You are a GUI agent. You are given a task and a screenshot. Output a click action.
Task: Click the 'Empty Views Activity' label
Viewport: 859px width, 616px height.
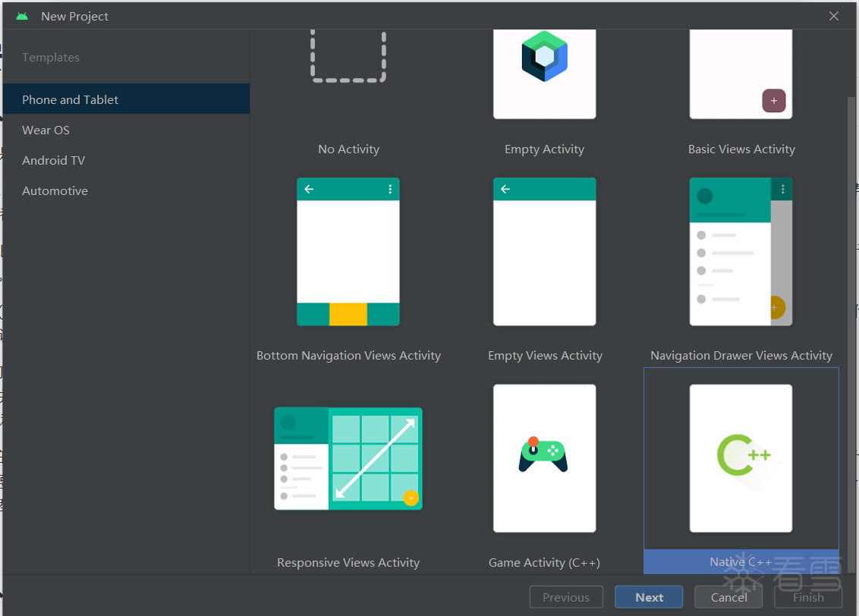[545, 356]
